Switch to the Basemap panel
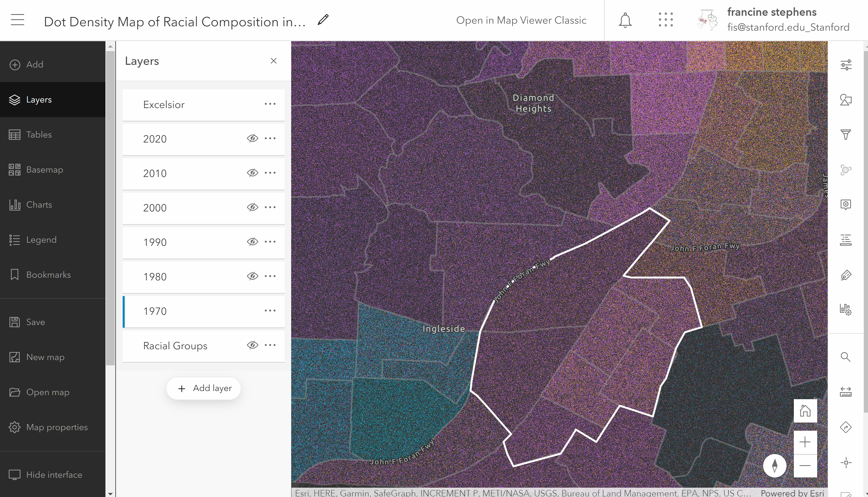Viewport: 868px width, 497px height. pos(44,170)
